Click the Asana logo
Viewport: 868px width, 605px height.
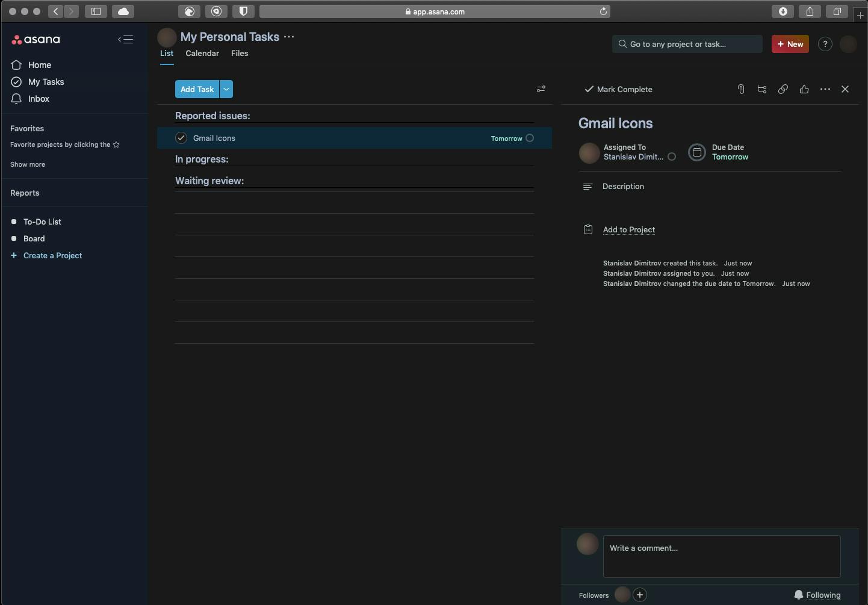pos(36,40)
